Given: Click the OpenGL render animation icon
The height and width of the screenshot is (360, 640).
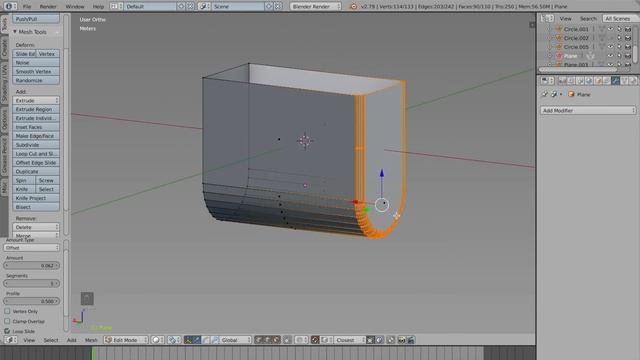Looking at the screenshot, I should tap(411, 340).
